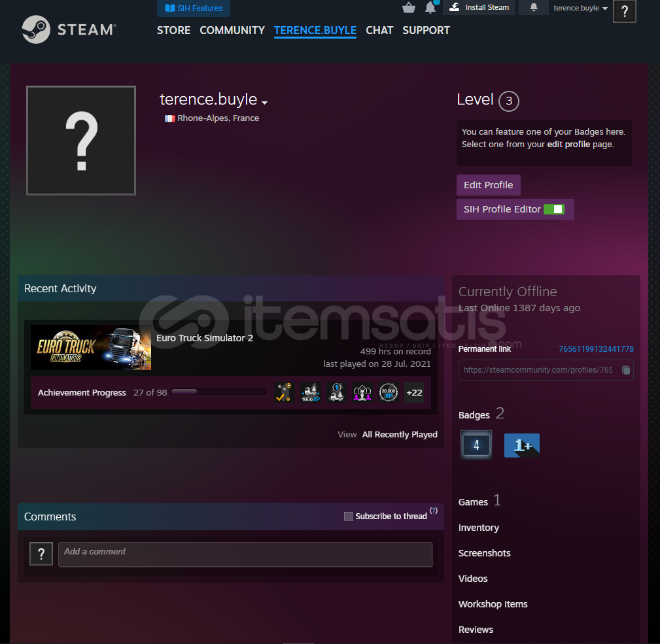The height and width of the screenshot is (644, 660).
Task: Open the 20,000 XP achievement icon
Action: point(389,392)
